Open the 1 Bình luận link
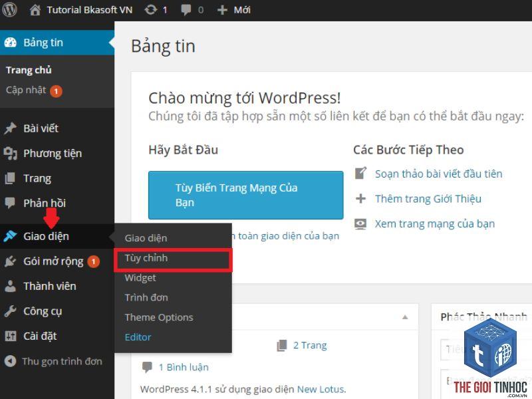 [184, 367]
